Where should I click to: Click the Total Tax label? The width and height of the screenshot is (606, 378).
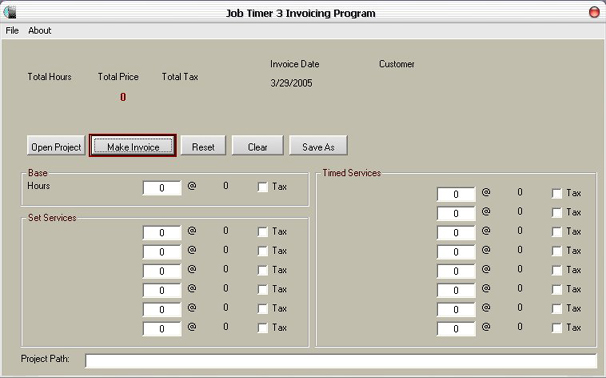[180, 77]
